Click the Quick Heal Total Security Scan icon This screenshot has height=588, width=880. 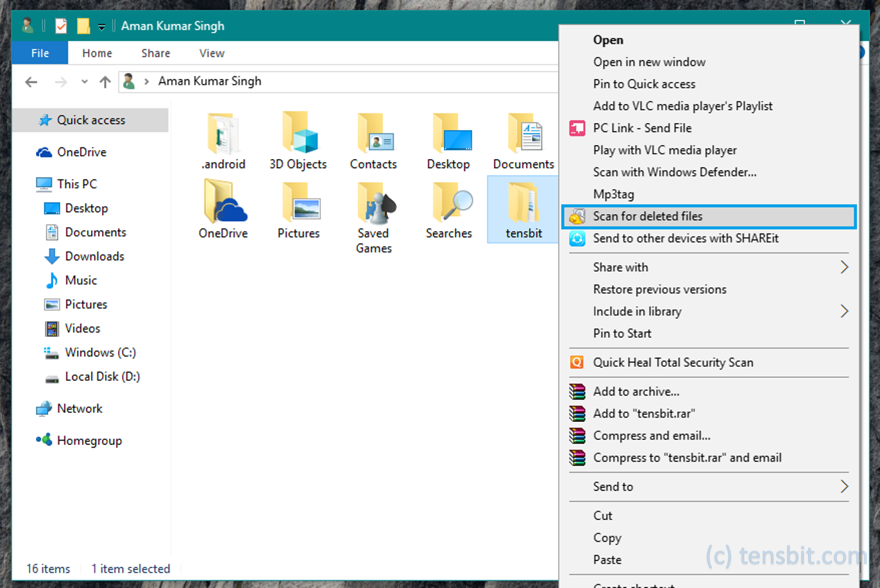(x=577, y=362)
